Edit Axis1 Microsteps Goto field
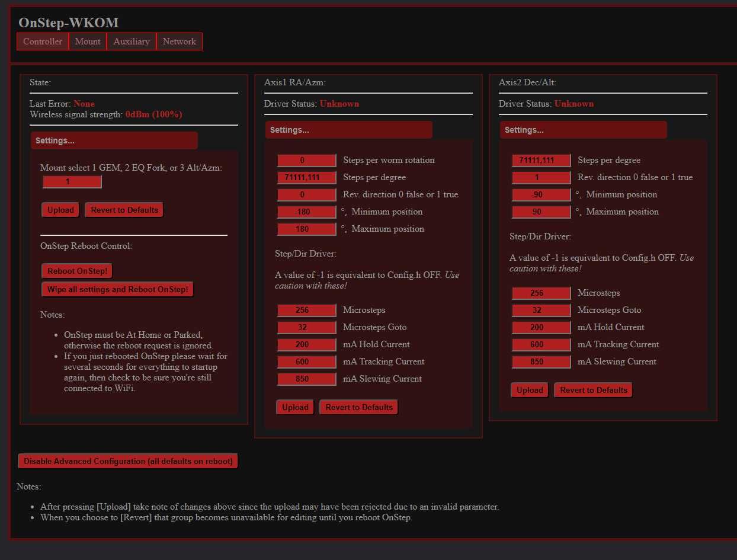Image resolution: width=737 pixels, height=560 pixels. coord(307,328)
